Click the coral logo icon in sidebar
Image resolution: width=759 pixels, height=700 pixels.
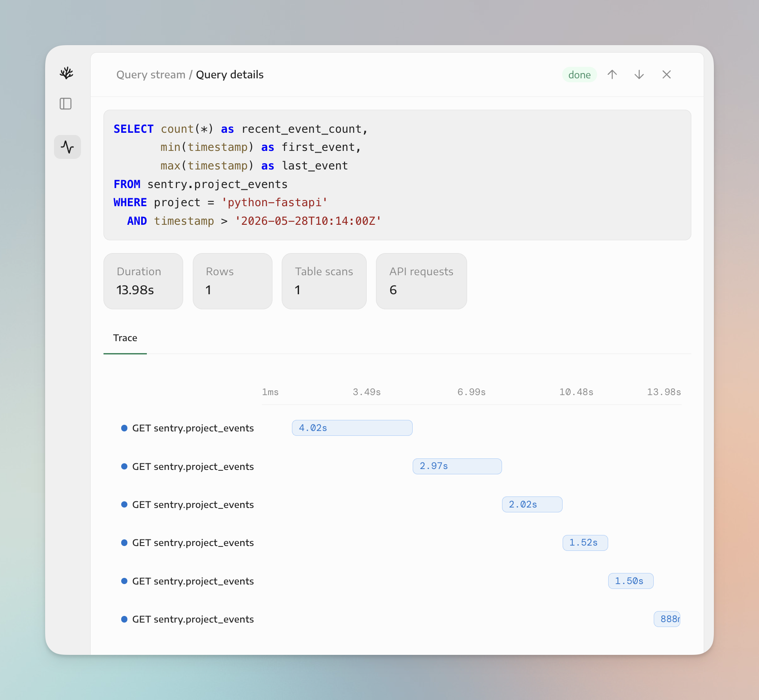point(66,73)
